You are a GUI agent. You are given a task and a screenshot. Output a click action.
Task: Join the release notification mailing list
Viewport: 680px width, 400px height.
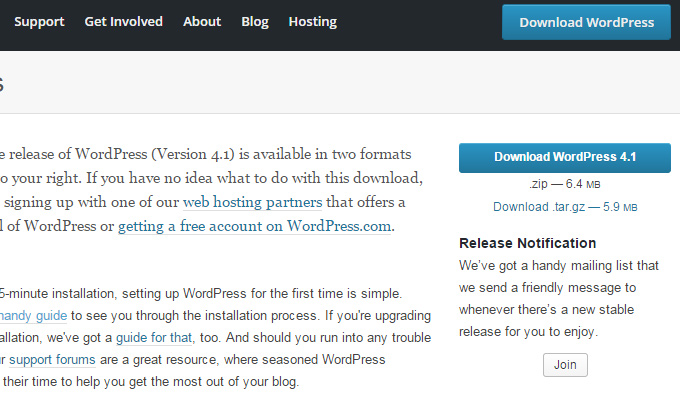pos(565,365)
